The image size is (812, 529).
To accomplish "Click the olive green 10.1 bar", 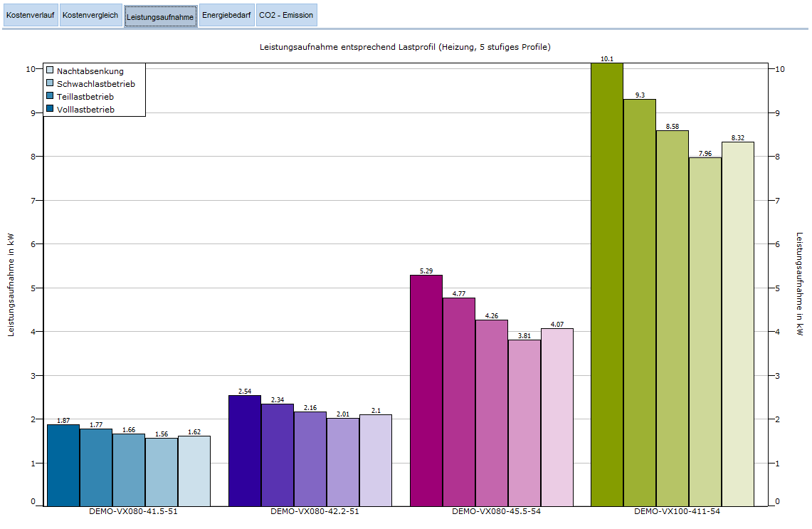I will coord(607,285).
